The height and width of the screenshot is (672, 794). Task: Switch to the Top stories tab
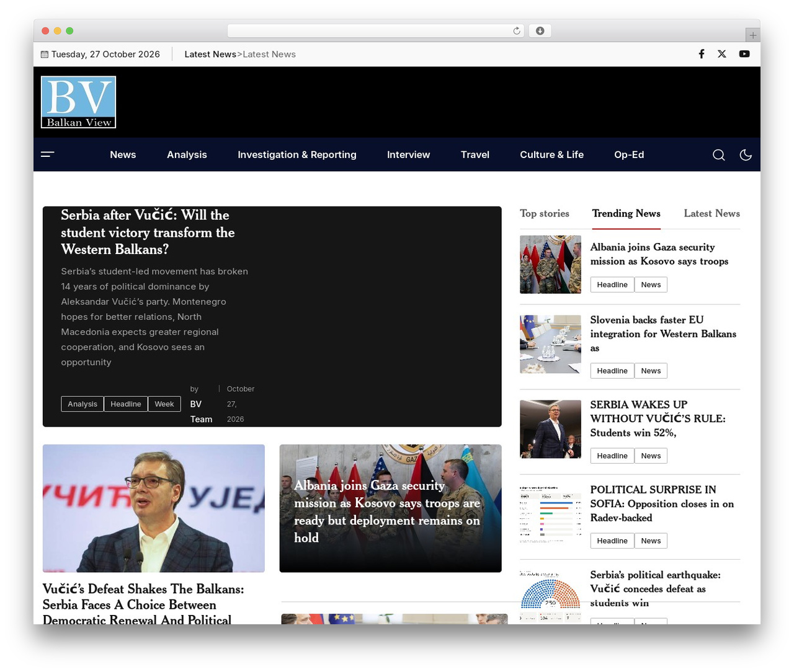tap(545, 213)
